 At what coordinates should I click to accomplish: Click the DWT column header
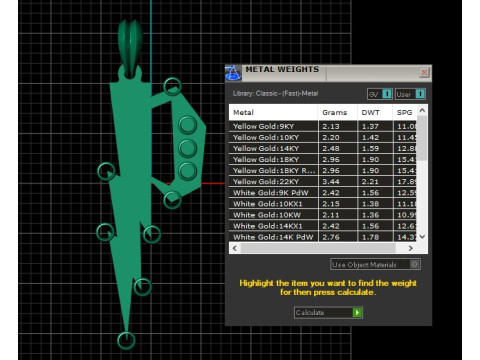(375, 112)
